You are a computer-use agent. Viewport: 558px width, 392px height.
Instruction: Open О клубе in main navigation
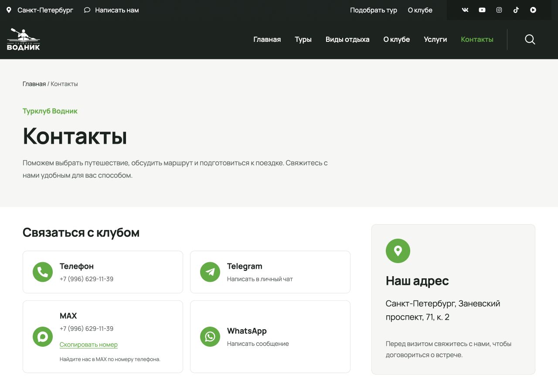point(397,40)
